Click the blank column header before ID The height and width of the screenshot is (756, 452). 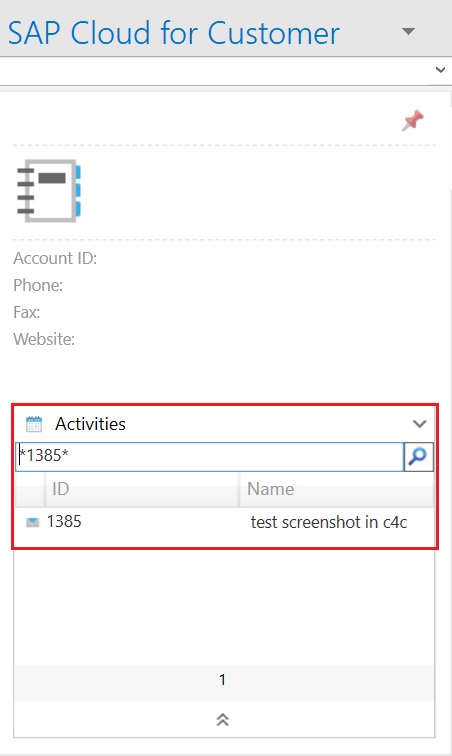point(30,489)
